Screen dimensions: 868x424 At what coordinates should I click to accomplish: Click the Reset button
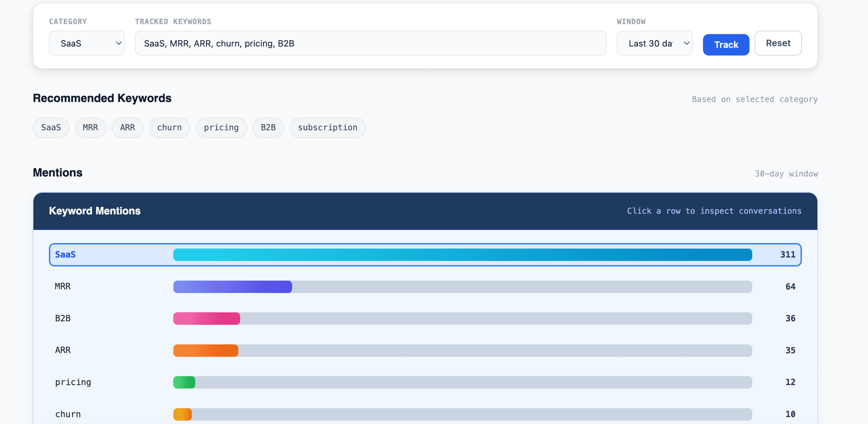(x=778, y=43)
